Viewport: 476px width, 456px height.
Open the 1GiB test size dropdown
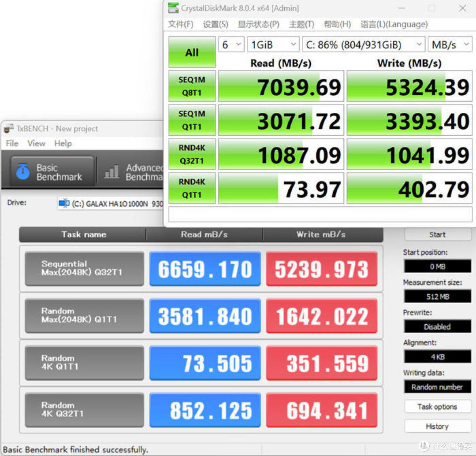(x=273, y=44)
